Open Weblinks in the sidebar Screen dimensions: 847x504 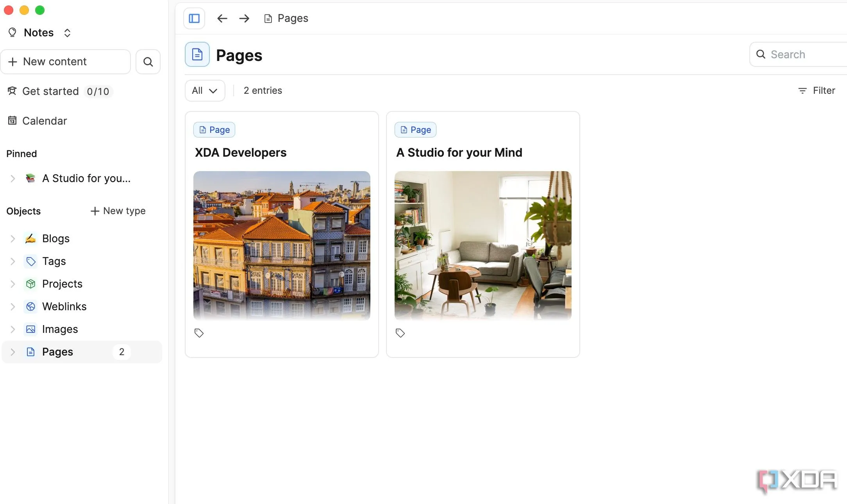click(x=64, y=306)
